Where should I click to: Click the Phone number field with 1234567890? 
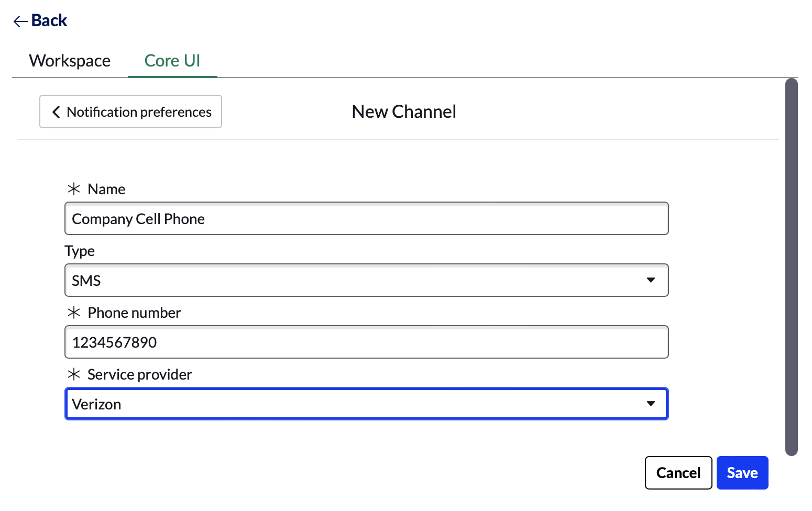coord(367,342)
